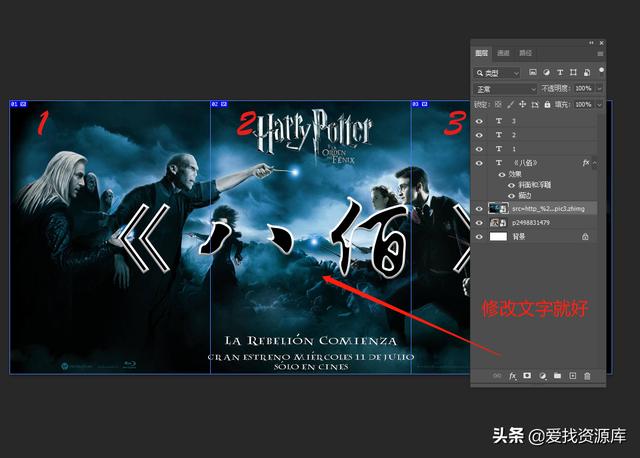Click the T type icon of《八佰》layer
Screen dimensions: 640x458
[499, 162]
